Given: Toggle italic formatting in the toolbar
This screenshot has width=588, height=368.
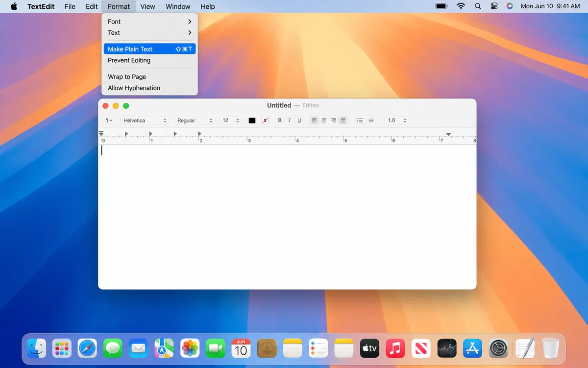Looking at the screenshot, I should point(290,121).
